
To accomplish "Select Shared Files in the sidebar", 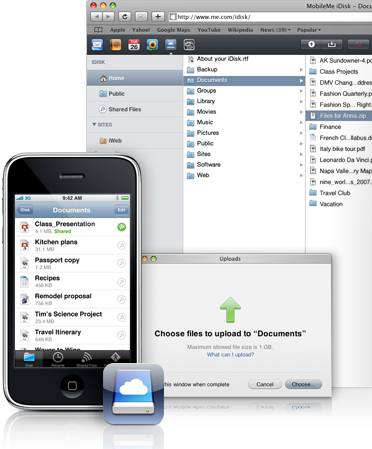I will (135, 109).
